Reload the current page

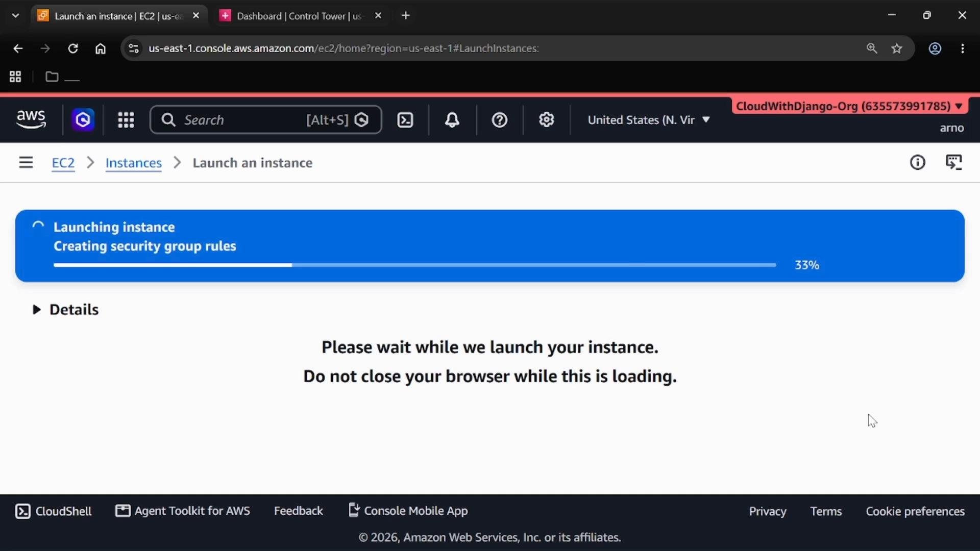click(x=73, y=48)
